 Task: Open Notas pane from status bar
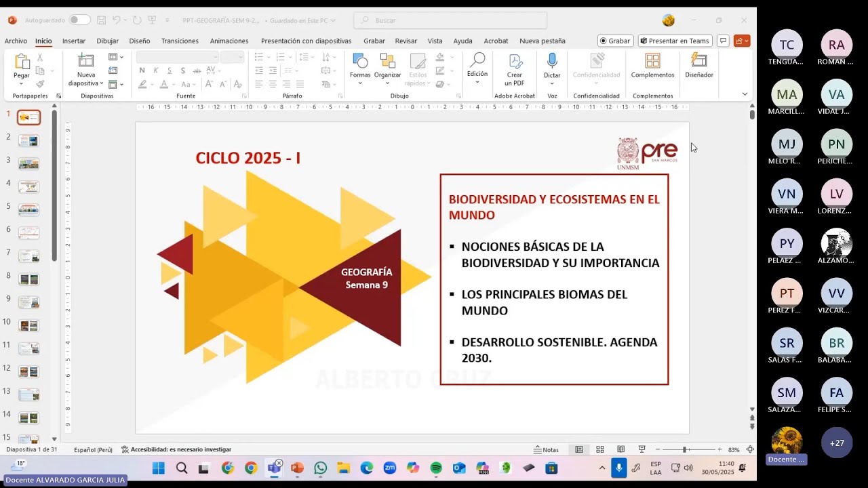point(547,449)
